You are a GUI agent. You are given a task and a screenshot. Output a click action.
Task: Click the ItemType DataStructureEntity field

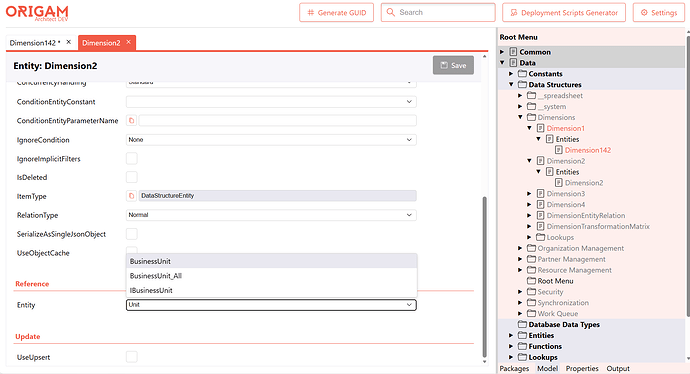(277, 196)
